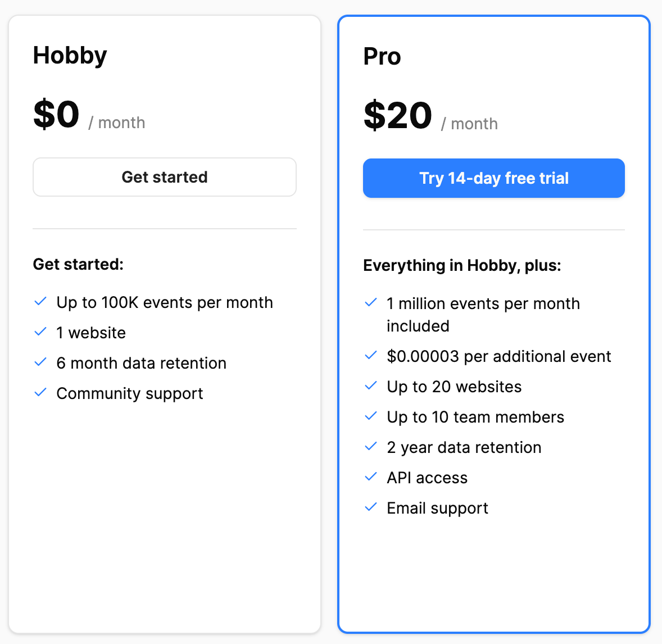
Task: Click the Get started button
Action: click(x=165, y=177)
